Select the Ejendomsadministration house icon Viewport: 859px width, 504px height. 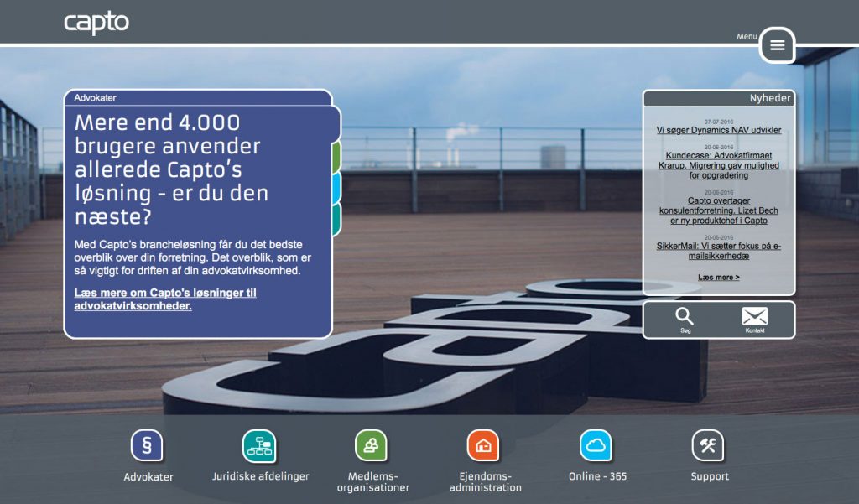coord(483,445)
